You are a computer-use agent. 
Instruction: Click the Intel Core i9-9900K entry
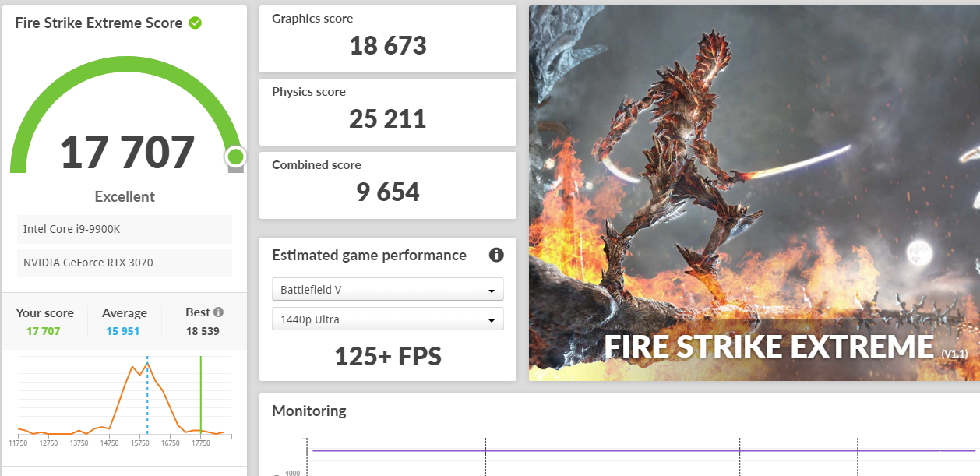(x=125, y=229)
